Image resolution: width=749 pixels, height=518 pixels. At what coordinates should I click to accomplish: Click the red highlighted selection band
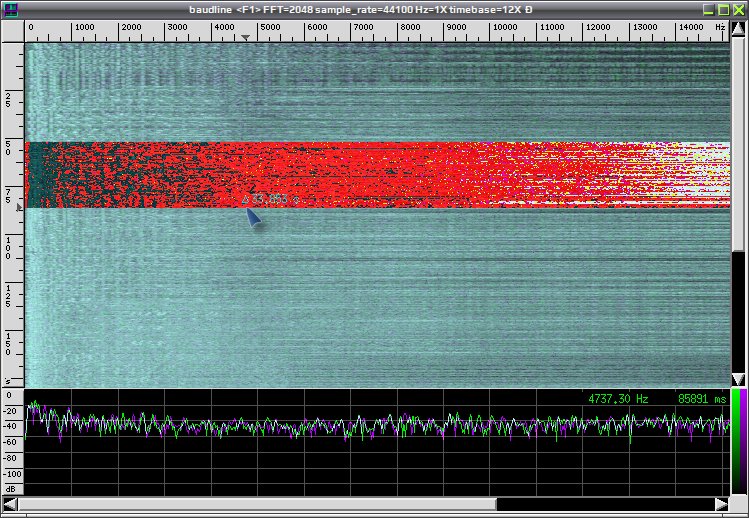point(377,175)
